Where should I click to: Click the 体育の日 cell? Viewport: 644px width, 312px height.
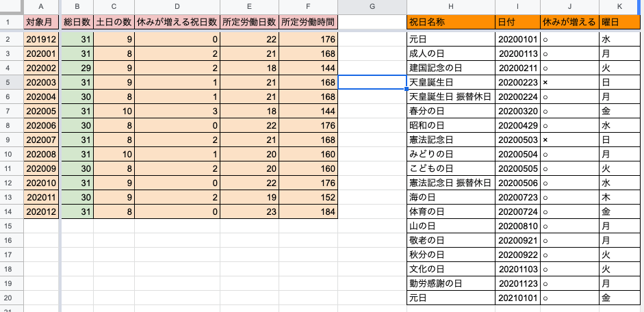(x=451, y=212)
